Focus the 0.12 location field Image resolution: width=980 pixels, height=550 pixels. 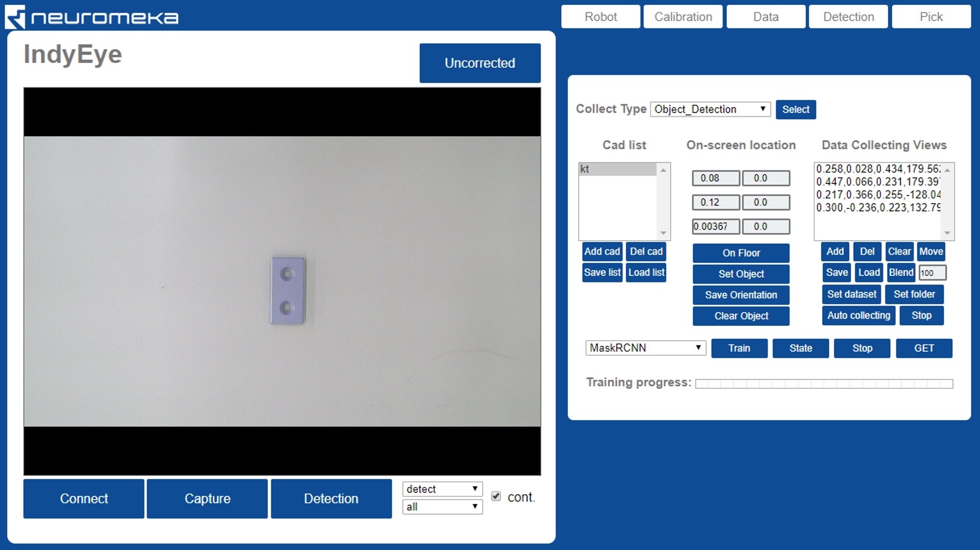716,202
